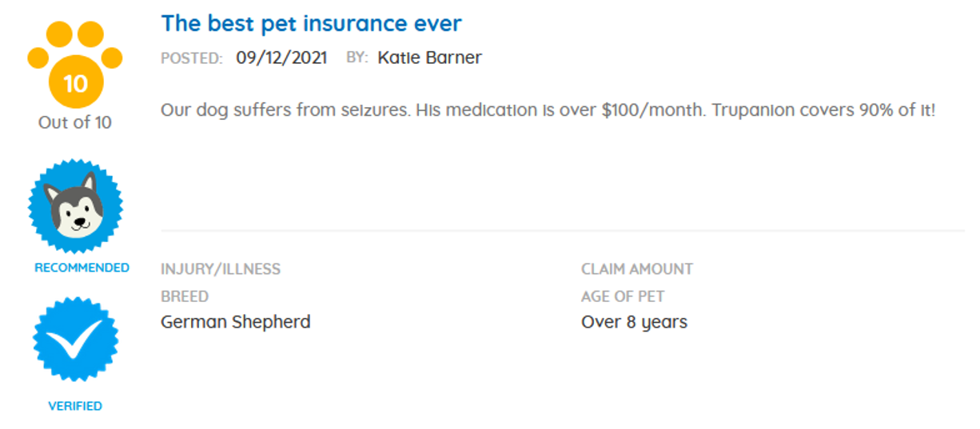Click the reviewer name Katie Barner
Image resolution: width=980 pixels, height=429 pixels.
(x=429, y=58)
